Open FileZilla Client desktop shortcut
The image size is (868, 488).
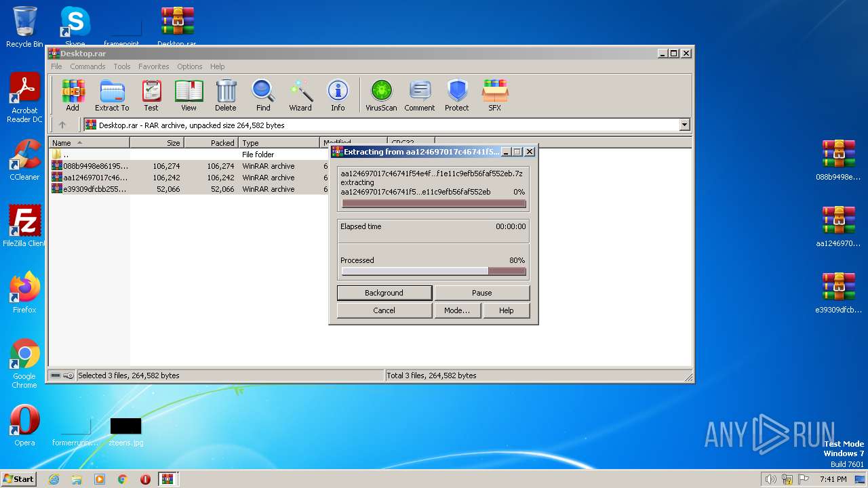(24, 226)
